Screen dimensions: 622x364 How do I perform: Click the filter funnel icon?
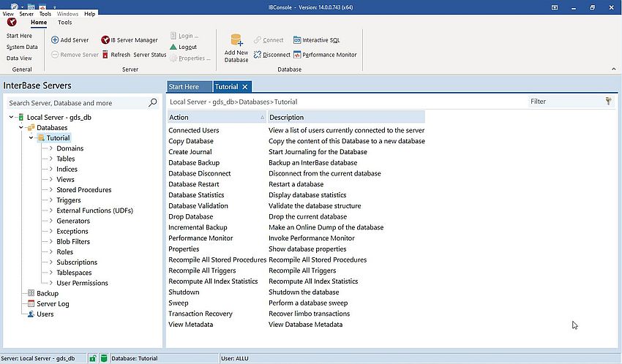pyautogui.click(x=608, y=101)
